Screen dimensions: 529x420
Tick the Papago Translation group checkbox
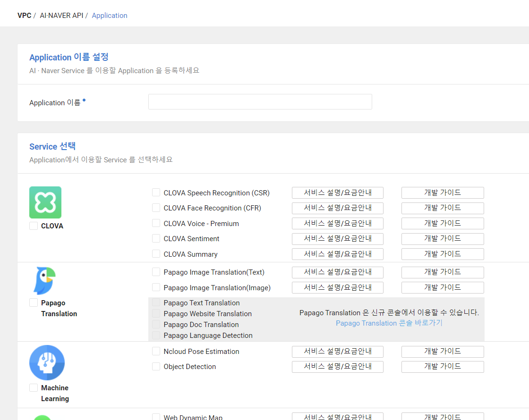click(x=34, y=302)
